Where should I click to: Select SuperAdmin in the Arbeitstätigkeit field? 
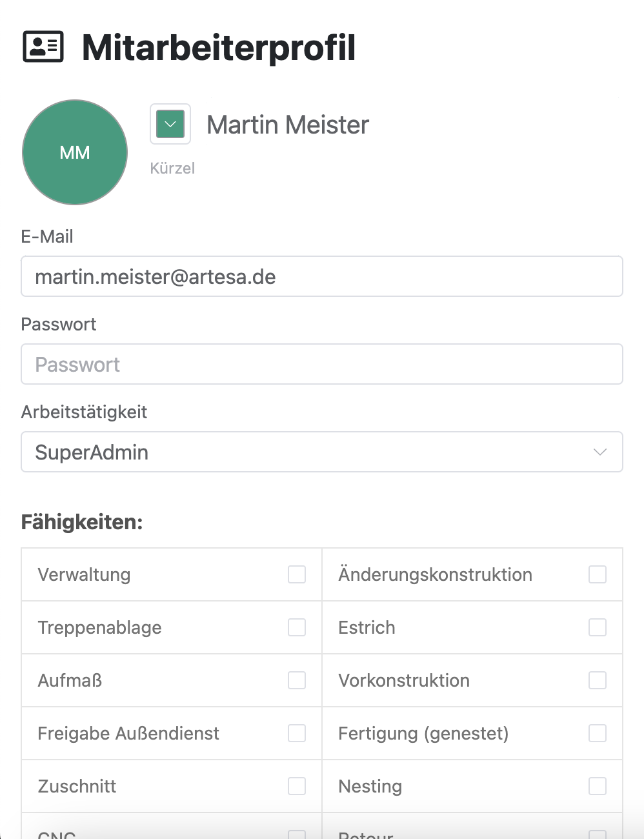click(x=322, y=452)
